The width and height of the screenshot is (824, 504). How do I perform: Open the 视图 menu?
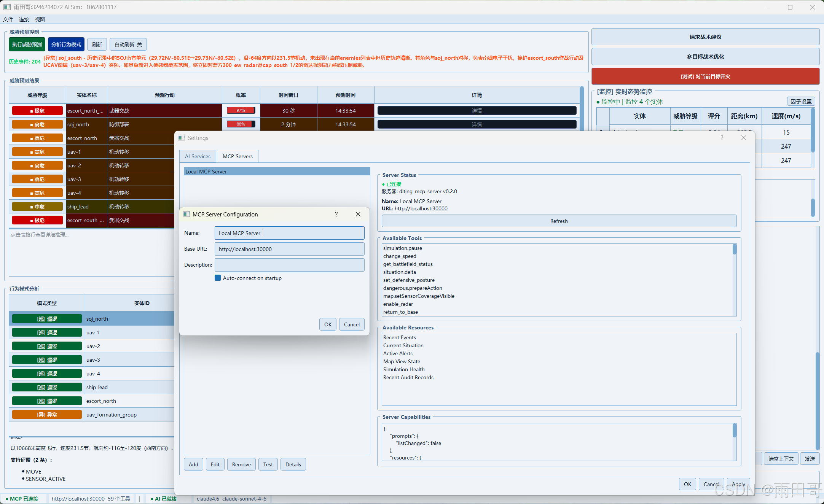40,19
